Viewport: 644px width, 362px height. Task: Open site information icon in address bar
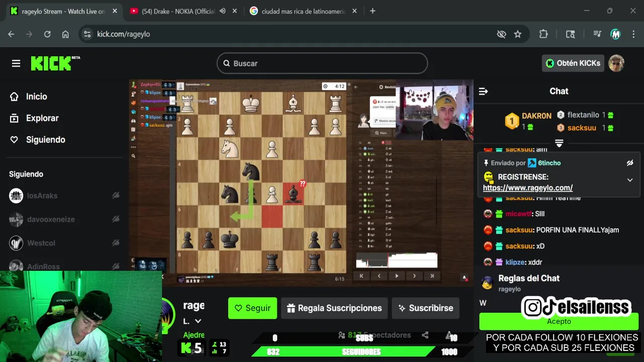pyautogui.click(x=87, y=34)
